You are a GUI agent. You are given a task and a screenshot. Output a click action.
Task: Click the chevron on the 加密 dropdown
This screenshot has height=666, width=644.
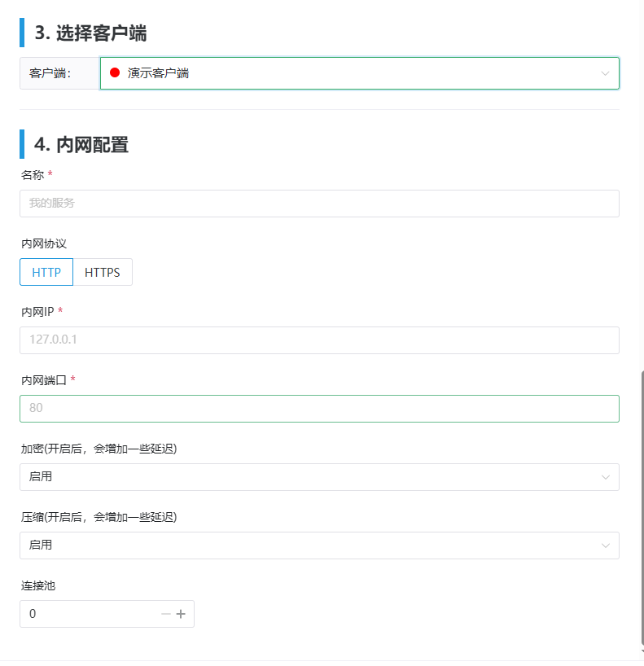[606, 477]
